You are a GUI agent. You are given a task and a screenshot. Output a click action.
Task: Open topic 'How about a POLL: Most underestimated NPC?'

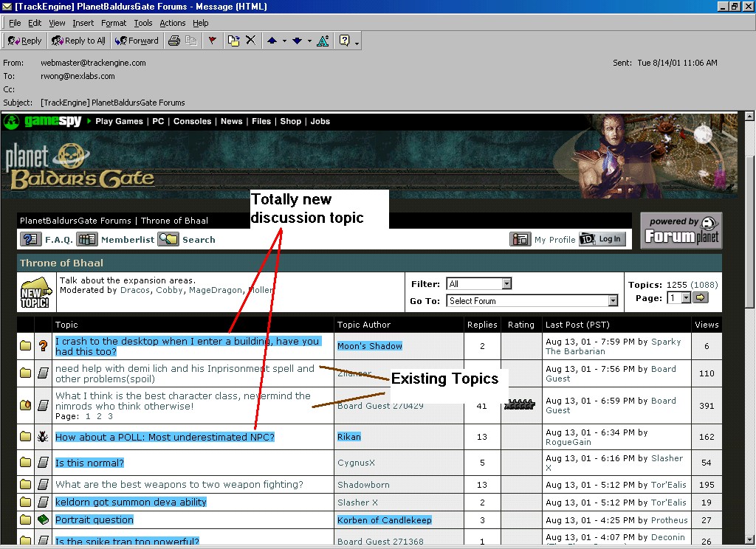point(165,437)
